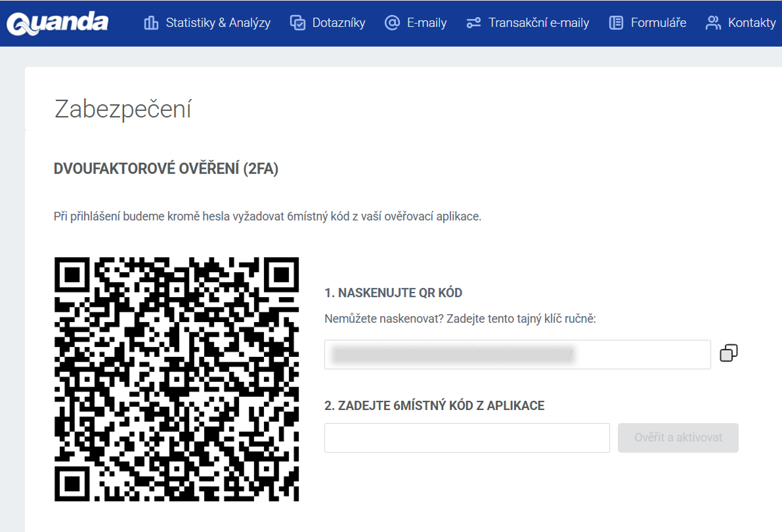Click the Quanda logo
Viewport: 782px width, 532px height.
(58, 23)
